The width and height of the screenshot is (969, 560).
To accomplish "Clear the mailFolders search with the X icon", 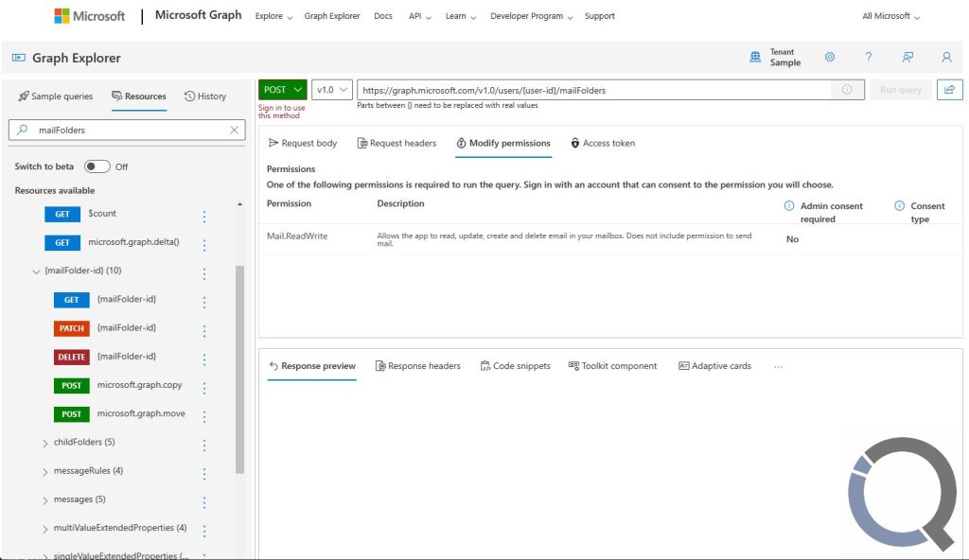I will (x=235, y=130).
